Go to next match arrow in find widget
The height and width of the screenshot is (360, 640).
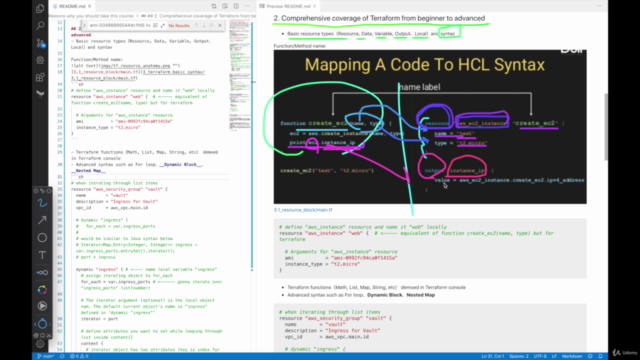tap(204, 25)
